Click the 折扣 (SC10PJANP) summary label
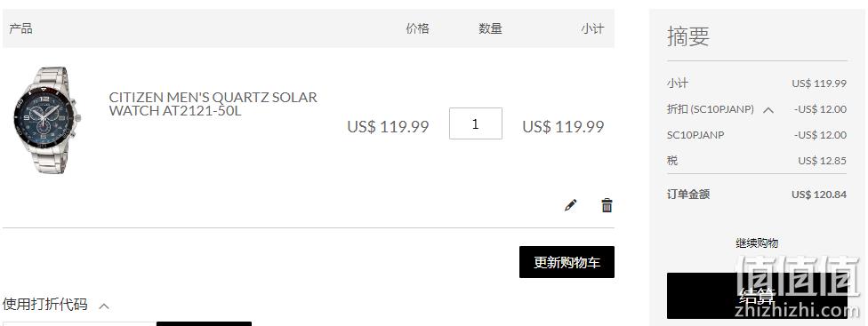 point(711,109)
